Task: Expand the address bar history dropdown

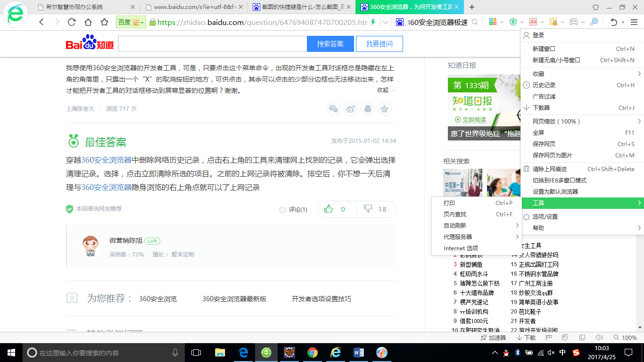Action: pyautogui.click(x=386, y=22)
